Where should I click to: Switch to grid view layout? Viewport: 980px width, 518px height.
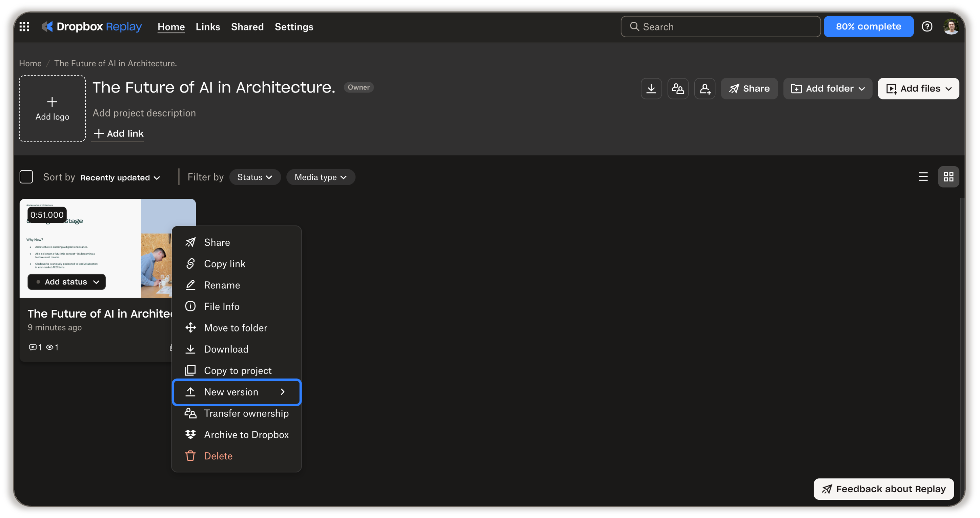(948, 177)
